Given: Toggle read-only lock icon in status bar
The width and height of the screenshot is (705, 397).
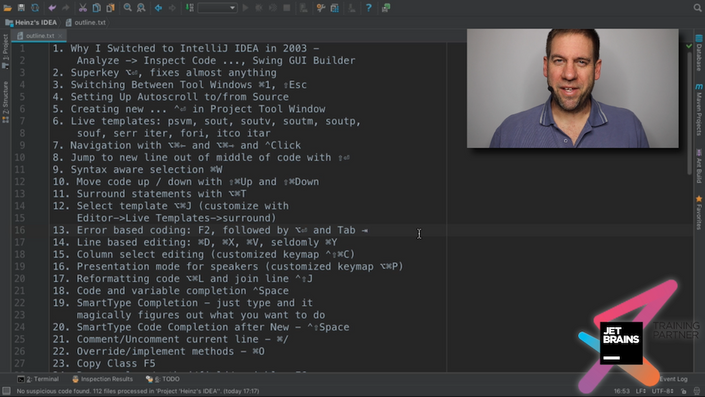Looking at the screenshot, I should [683, 391].
